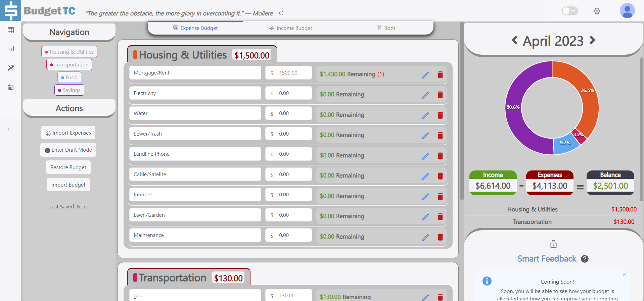Click the Import Expenses button
The image size is (644, 301).
pyautogui.click(x=68, y=133)
